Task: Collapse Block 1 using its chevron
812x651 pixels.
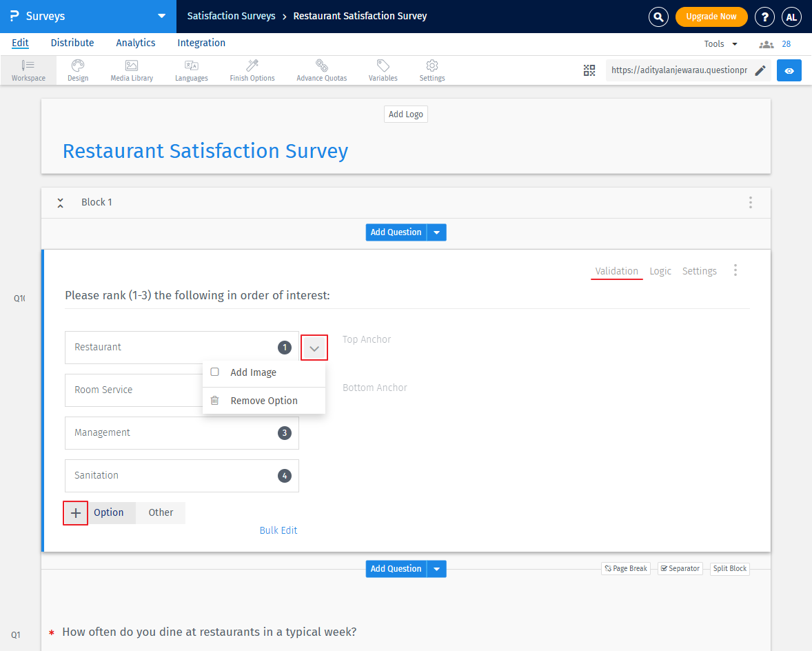Action: tap(61, 202)
